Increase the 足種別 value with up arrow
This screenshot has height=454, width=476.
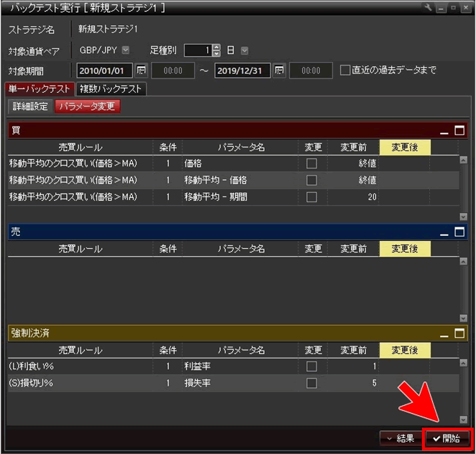pyautogui.click(x=216, y=47)
